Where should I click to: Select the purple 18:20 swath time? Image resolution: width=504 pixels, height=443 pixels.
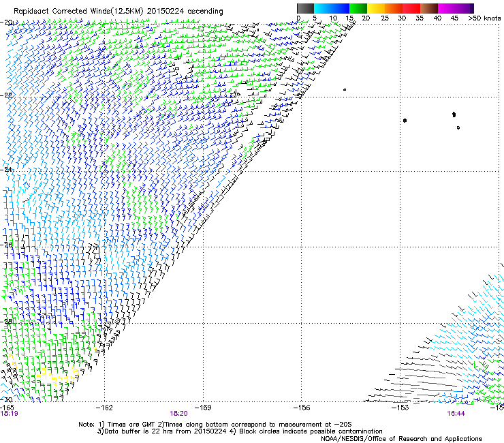click(178, 414)
